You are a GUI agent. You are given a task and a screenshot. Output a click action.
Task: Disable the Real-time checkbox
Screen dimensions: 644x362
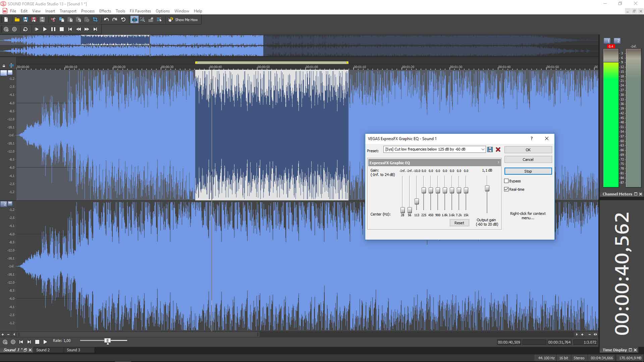[x=506, y=189]
